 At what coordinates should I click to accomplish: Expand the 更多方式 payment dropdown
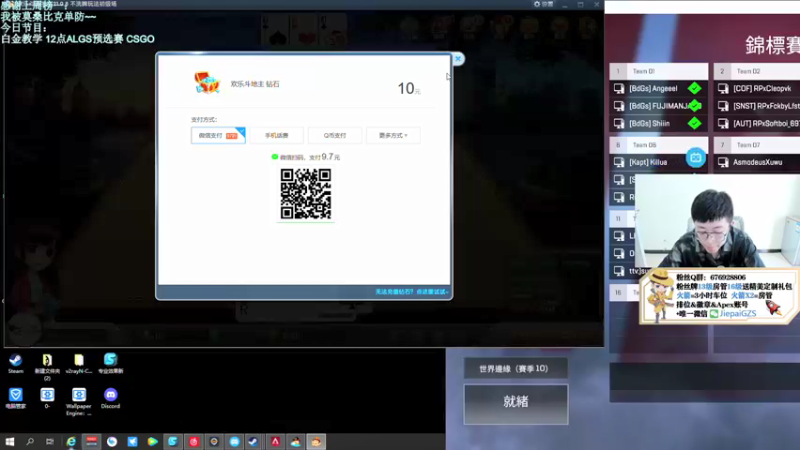click(x=393, y=135)
